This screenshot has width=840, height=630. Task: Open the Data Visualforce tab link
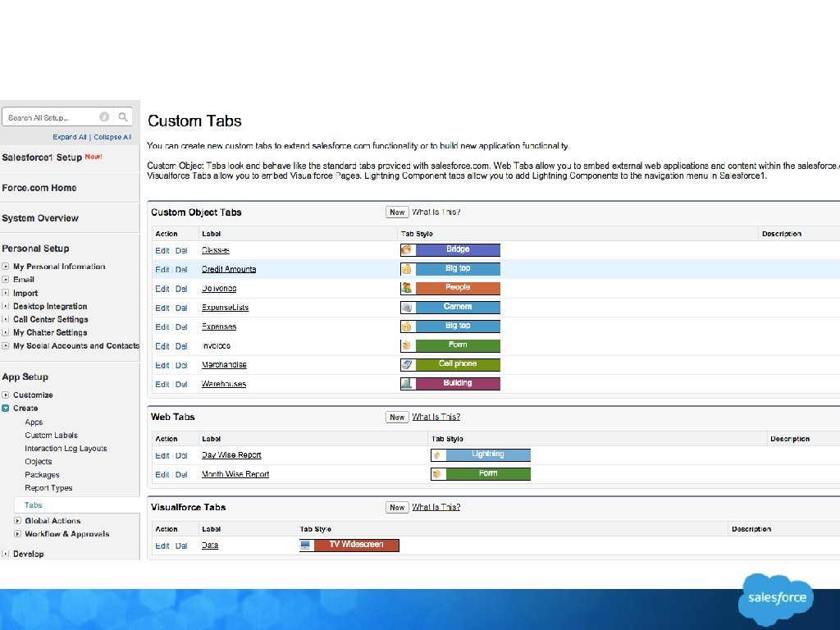210,546
